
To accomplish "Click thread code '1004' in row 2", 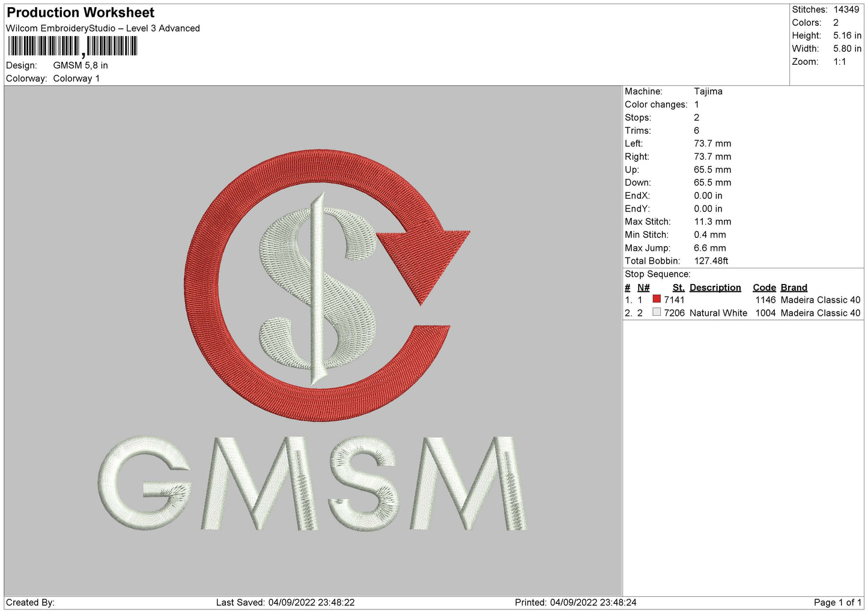I will point(765,313).
